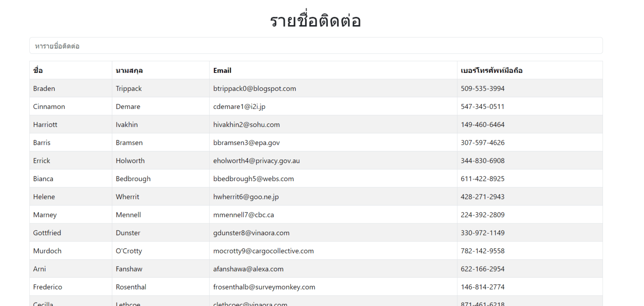Click the contact name Braden
Screen dimensions: 644x306
click(x=44, y=88)
